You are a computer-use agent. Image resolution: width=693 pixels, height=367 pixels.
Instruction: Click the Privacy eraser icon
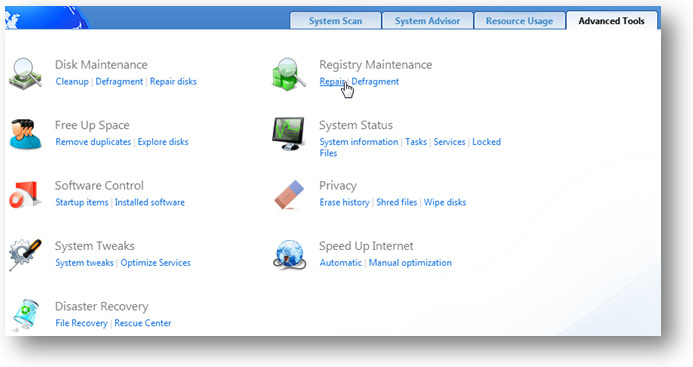(x=289, y=195)
